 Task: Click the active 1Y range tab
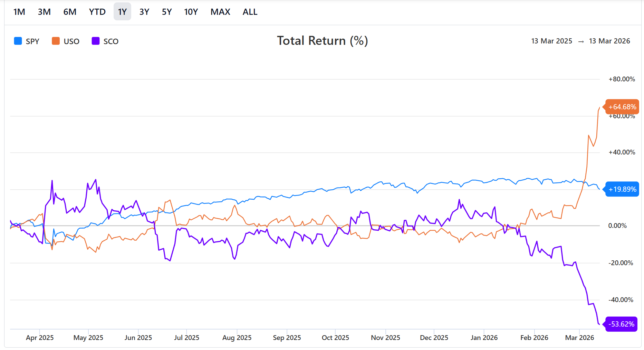[122, 12]
